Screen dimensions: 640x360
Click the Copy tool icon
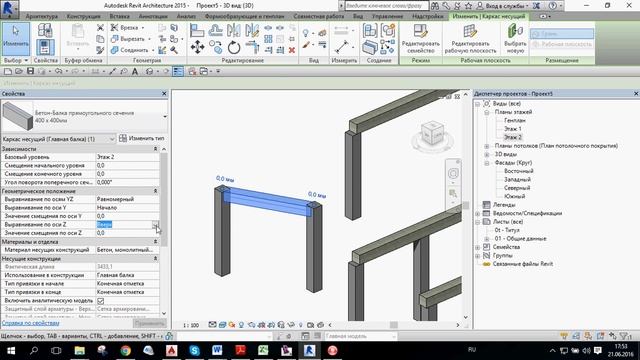coord(216,47)
